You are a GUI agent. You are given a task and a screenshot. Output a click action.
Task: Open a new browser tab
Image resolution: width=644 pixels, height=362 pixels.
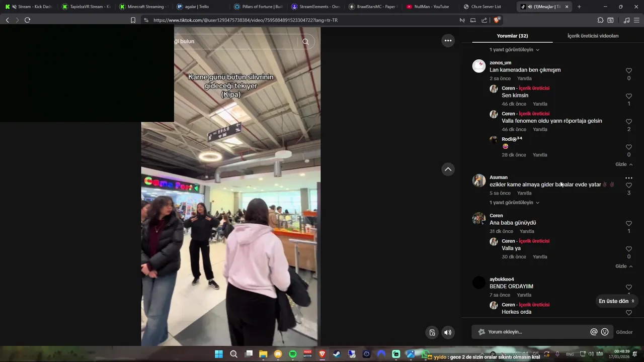click(579, 7)
